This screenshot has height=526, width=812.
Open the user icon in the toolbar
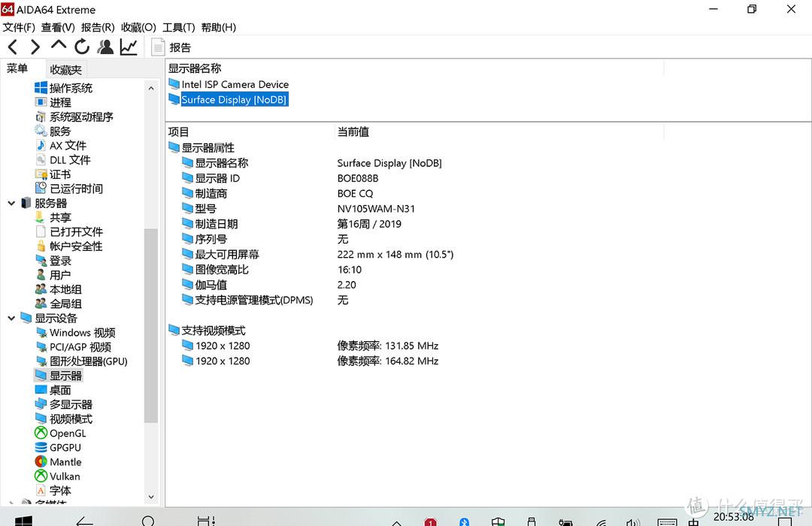(x=105, y=47)
